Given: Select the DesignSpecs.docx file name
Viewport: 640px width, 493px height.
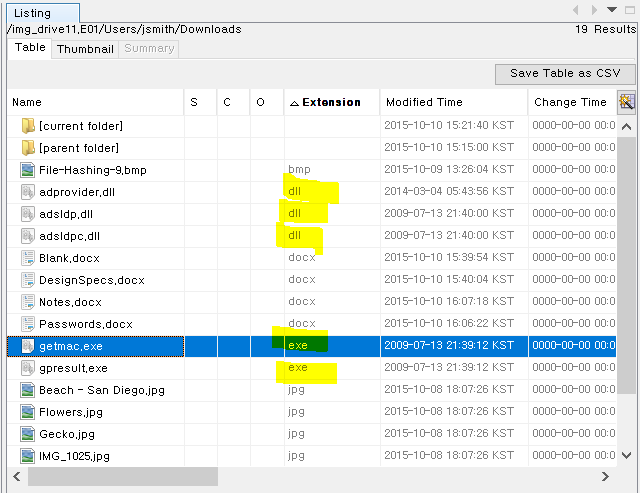Looking at the screenshot, I should pyautogui.click(x=92, y=280).
